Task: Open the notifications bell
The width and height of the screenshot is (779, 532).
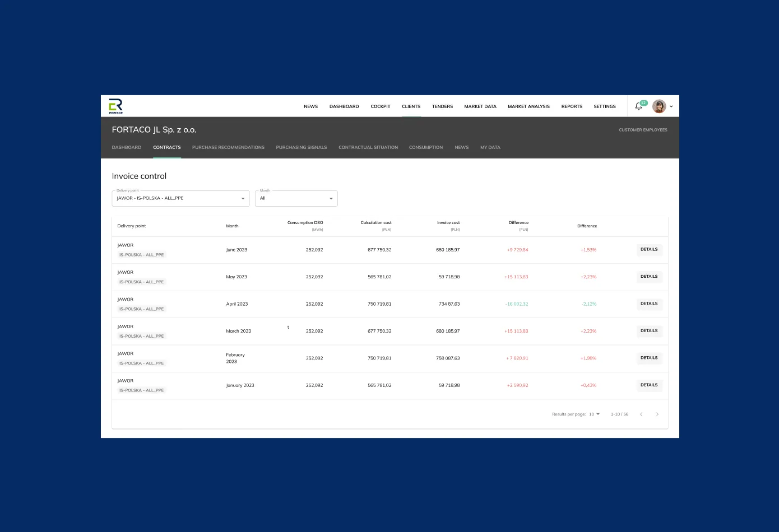Action: [638, 106]
